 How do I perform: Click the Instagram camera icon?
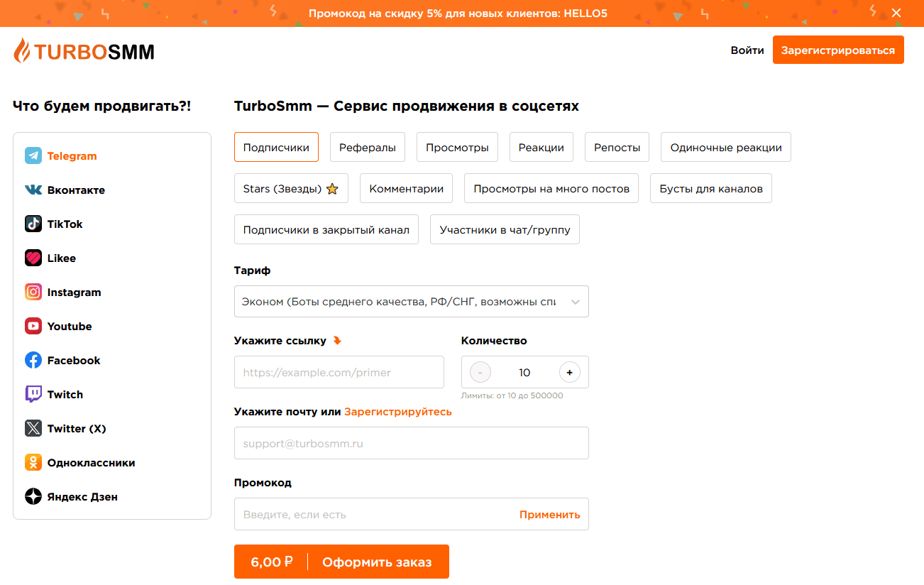point(33,292)
